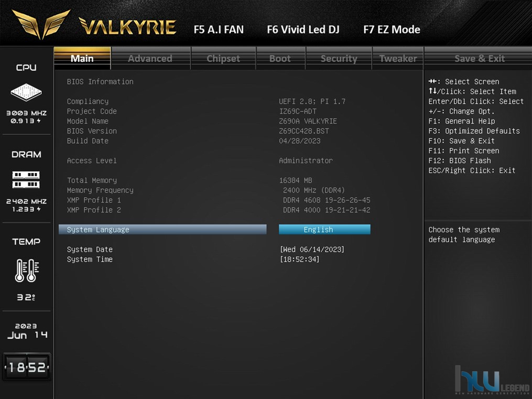Image resolution: width=532 pixels, height=399 pixels.
Task: Click the 3003 MHZ CPU frequency readout
Action: 26,113
